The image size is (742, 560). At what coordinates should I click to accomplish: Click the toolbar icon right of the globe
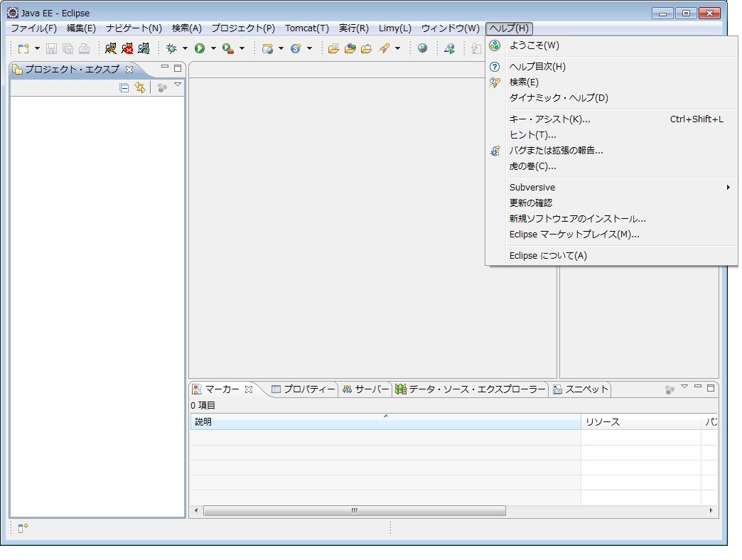pos(450,48)
